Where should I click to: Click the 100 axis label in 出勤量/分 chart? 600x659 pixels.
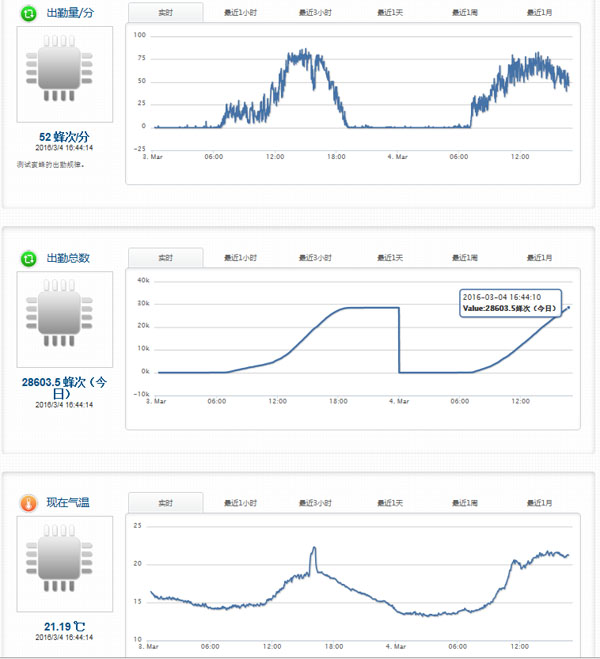point(139,35)
